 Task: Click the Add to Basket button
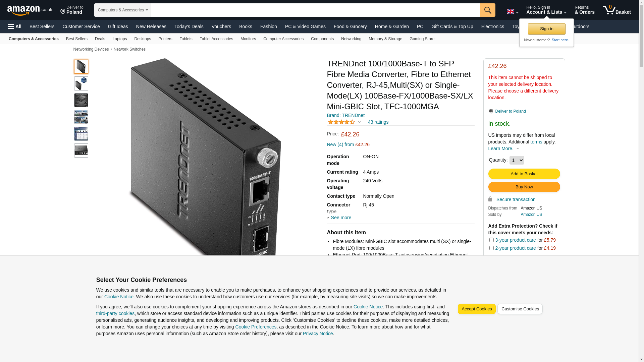(524, 174)
